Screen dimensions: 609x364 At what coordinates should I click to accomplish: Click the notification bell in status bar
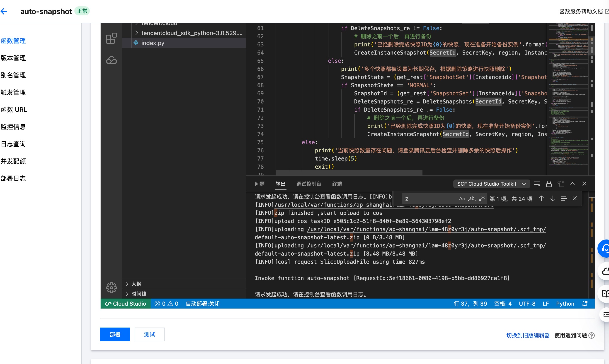pyautogui.click(x=585, y=304)
